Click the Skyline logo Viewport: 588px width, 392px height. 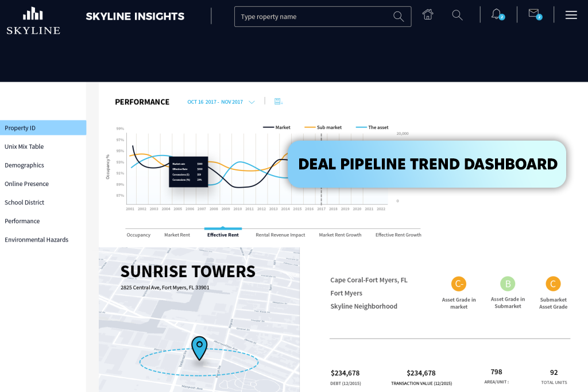[33, 21]
